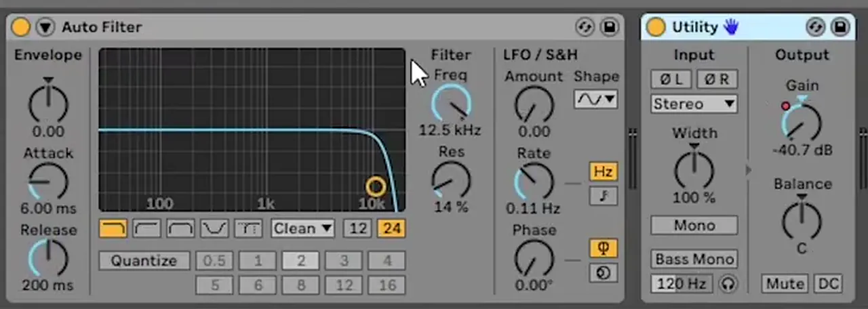Image resolution: width=868 pixels, height=309 pixels.
Task: Invert left channel phase ØL
Action: (x=671, y=79)
